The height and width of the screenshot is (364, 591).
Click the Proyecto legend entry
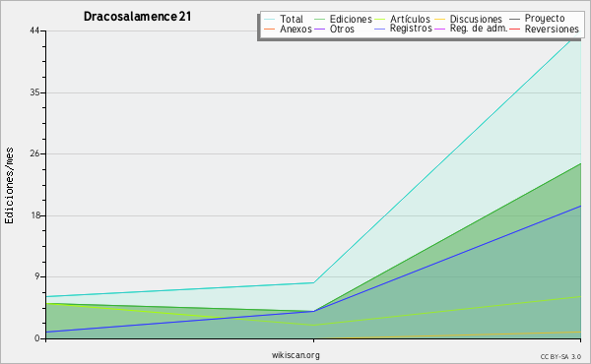click(537, 18)
